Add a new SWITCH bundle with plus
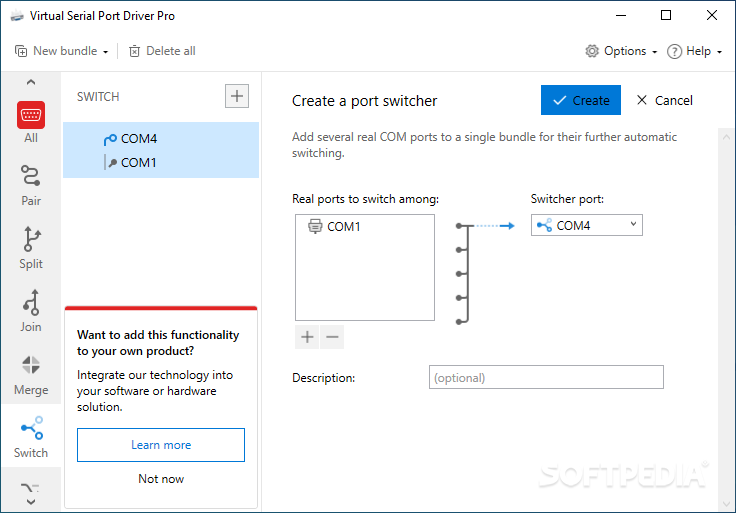Image resolution: width=736 pixels, height=513 pixels. click(x=237, y=96)
